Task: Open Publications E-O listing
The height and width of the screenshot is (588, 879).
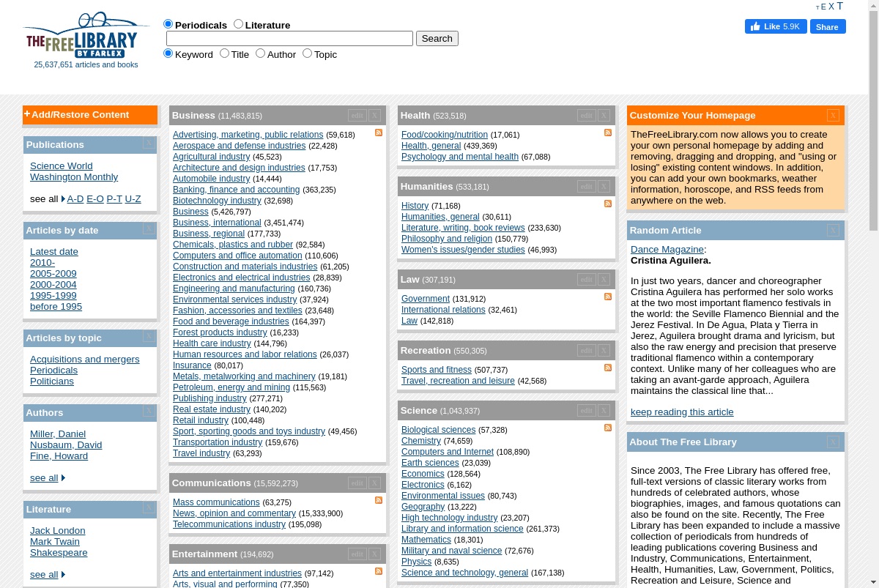Action: tap(95, 198)
